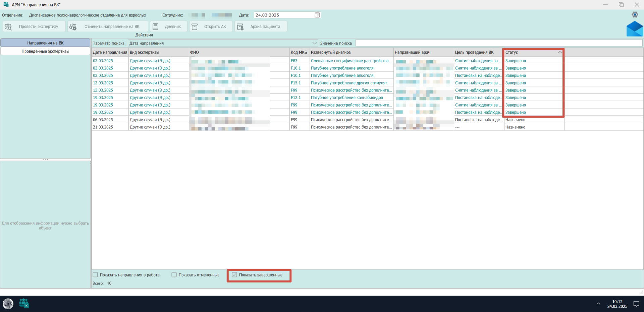Click the Архив пациента button label
The width and height of the screenshot is (644, 312).
point(265,27)
